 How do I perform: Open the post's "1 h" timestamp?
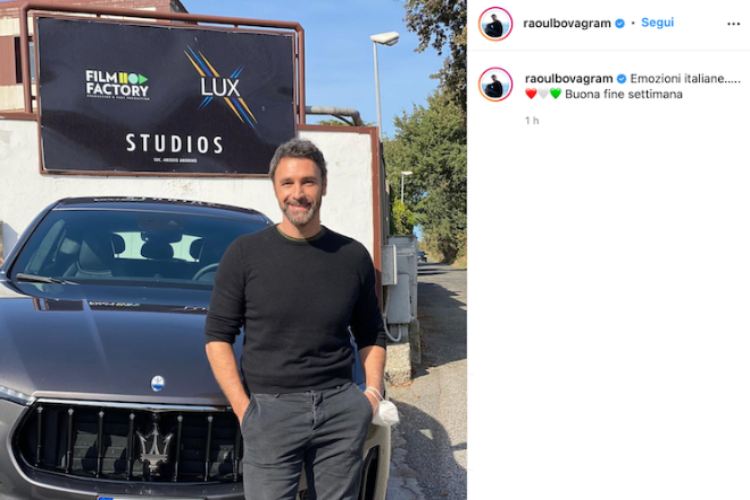pyautogui.click(x=532, y=120)
